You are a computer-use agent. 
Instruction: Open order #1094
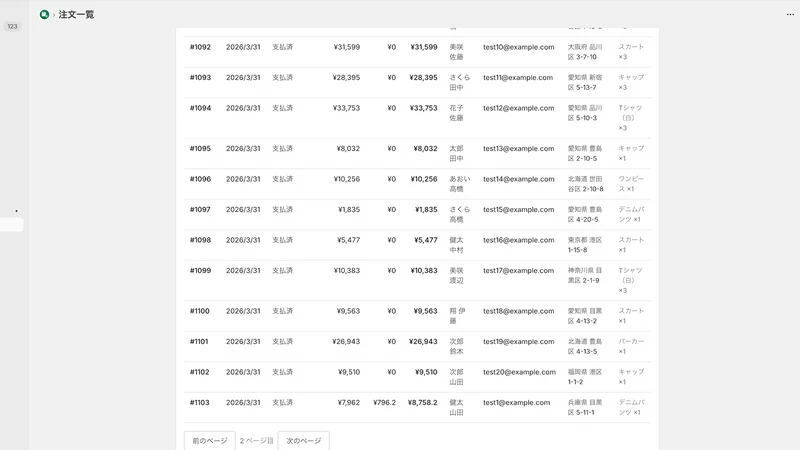[x=200, y=108]
